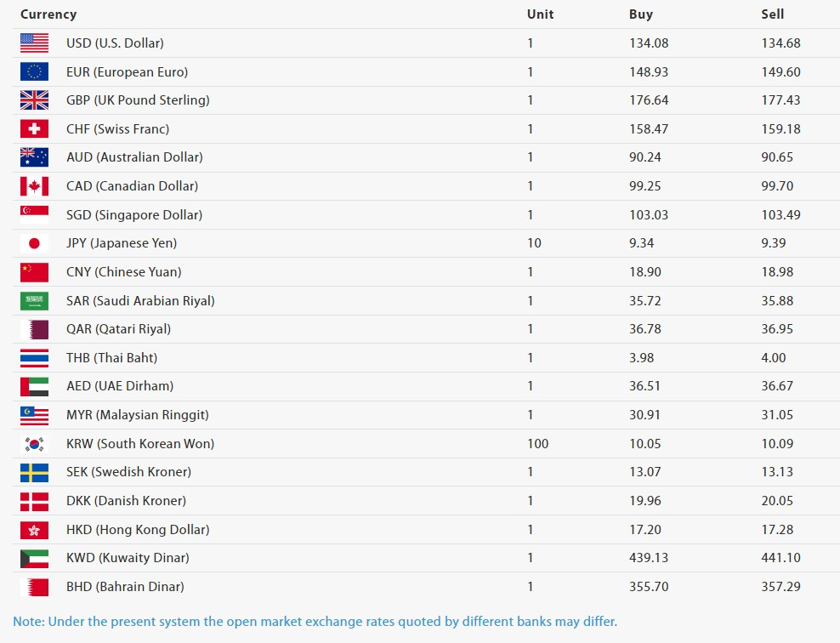Select the Hong Kong flag icon
Image resolution: width=840 pixels, height=643 pixels.
(x=34, y=531)
